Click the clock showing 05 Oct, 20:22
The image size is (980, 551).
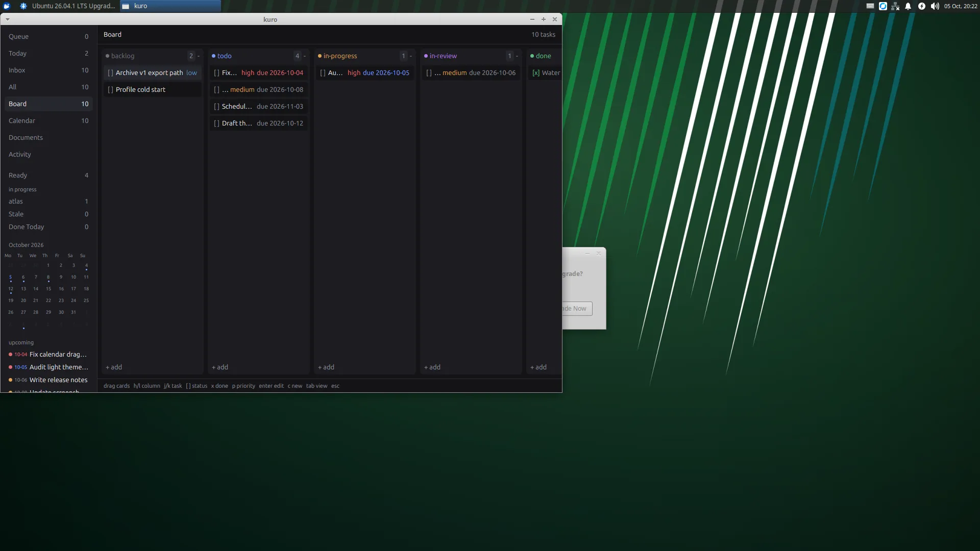[961, 6]
